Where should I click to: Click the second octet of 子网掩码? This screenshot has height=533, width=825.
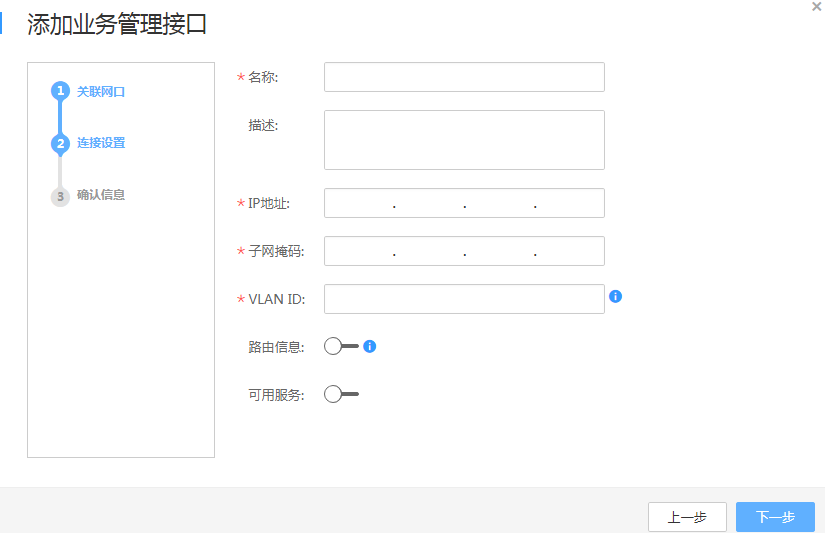pyautogui.click(x=429, y=251)
